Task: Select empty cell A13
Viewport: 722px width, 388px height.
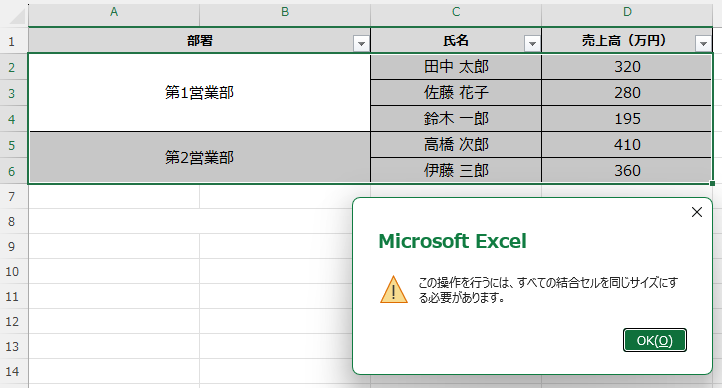Action: click(x=114, y=346)
